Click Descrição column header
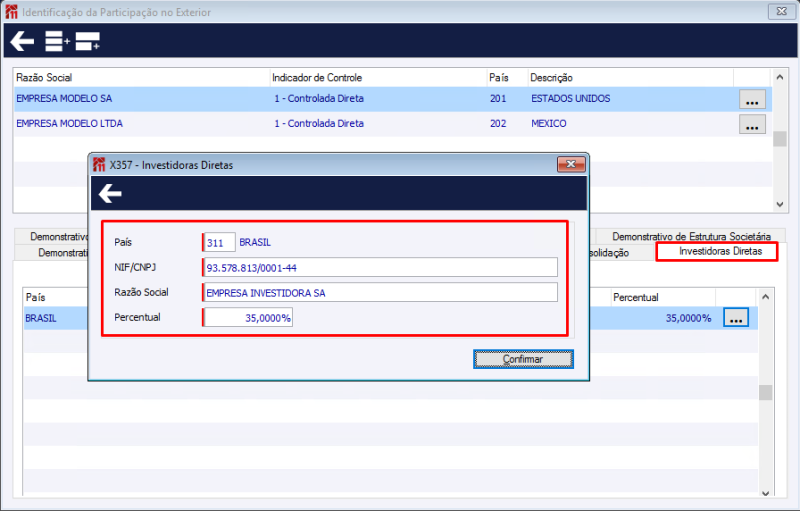Screen dimensions: 800x511 (630, 78)
